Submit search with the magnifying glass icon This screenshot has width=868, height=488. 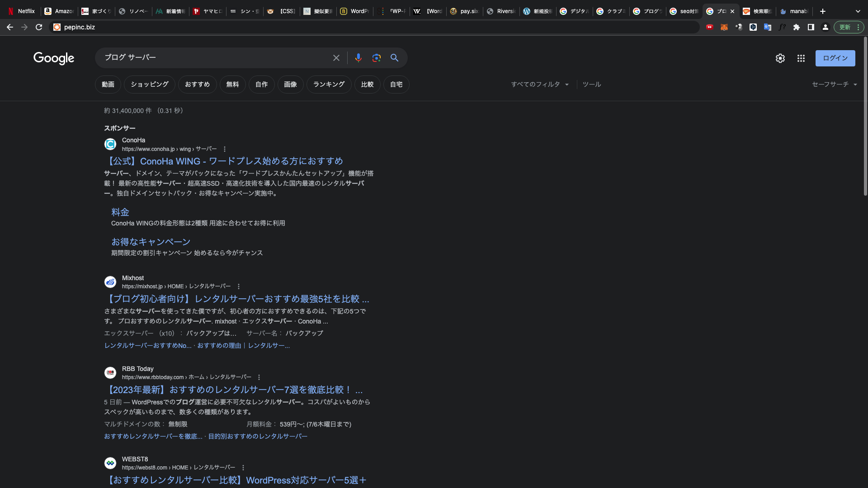(x=395, y=58)
